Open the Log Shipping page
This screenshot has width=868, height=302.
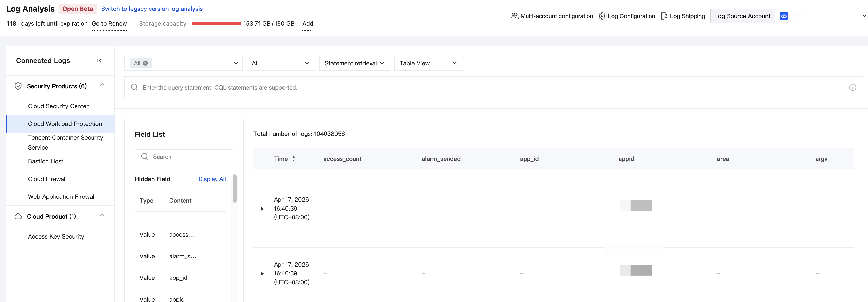tap(683, 16)
